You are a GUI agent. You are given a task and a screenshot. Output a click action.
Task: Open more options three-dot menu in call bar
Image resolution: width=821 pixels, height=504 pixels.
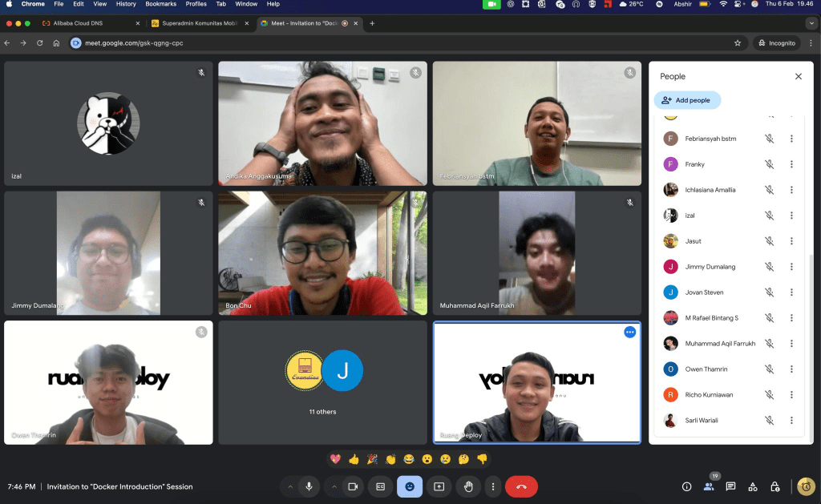click(x=493, y=486)
